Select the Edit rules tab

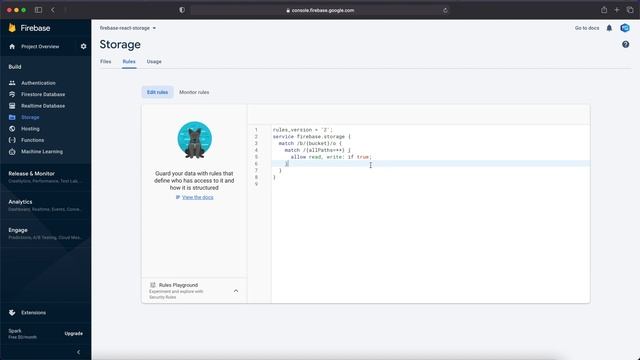[158, 92]
